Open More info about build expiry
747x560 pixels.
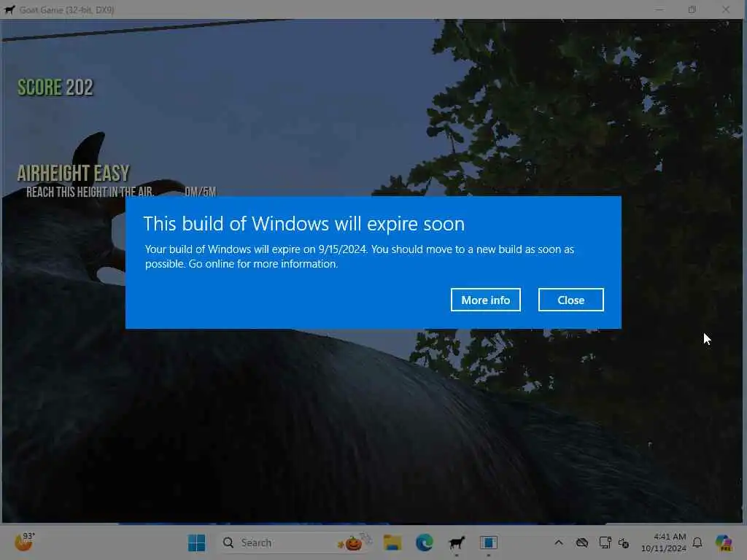tap(485, 300)
